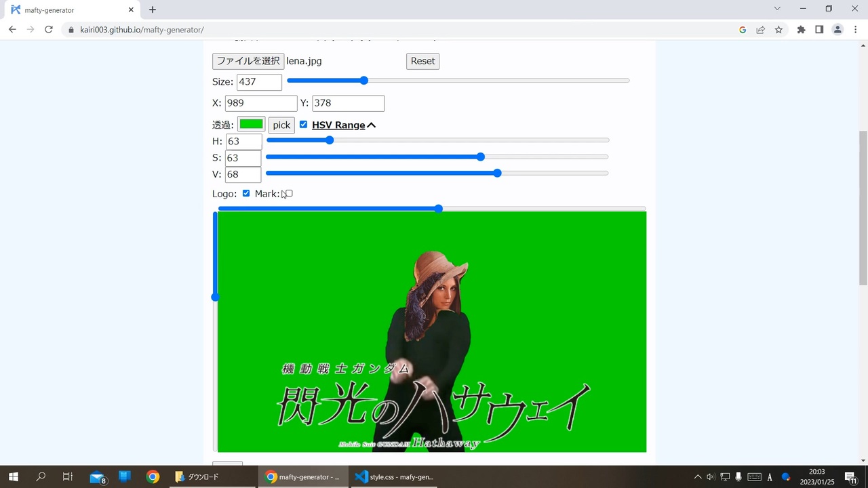Reload the mafty-generator page
Screen dimensions: 868x488
point(49,30)
